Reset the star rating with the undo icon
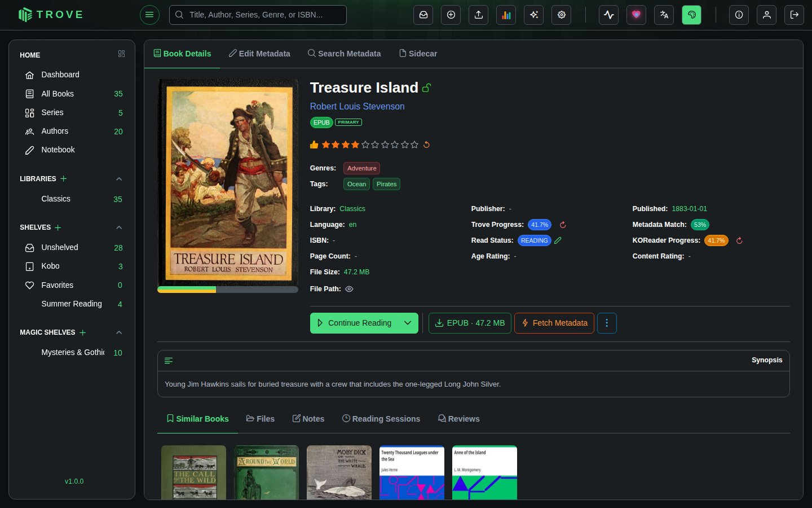The width and height of the screenshot is (812, 508). [x=427, y=144]
